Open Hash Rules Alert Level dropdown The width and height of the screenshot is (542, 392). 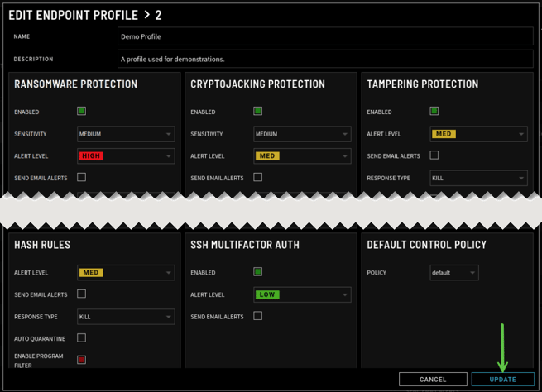[x=126, y=273]
